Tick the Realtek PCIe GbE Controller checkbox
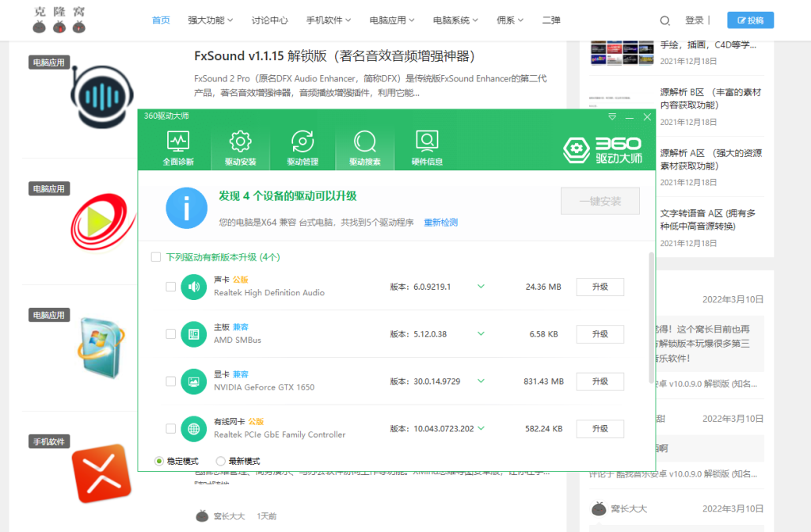 [x=171, y=428]
